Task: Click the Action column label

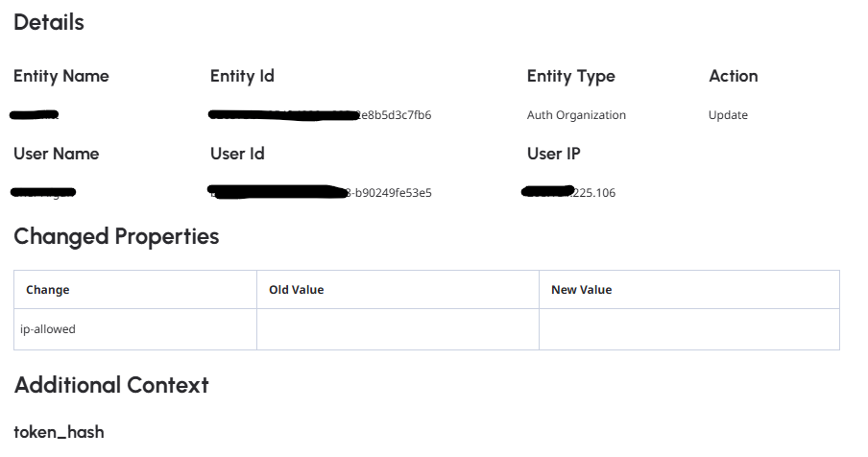Action: tap(733, 76)
